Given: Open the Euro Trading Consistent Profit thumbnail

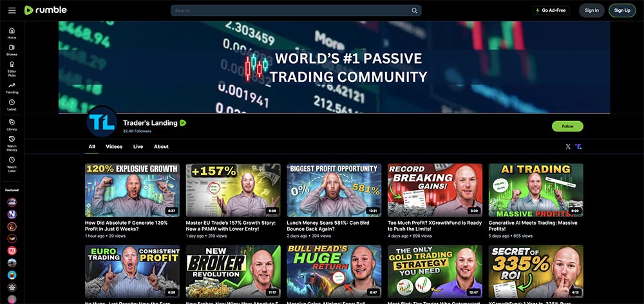Looking at the screenshot, I should coord(132,272).
